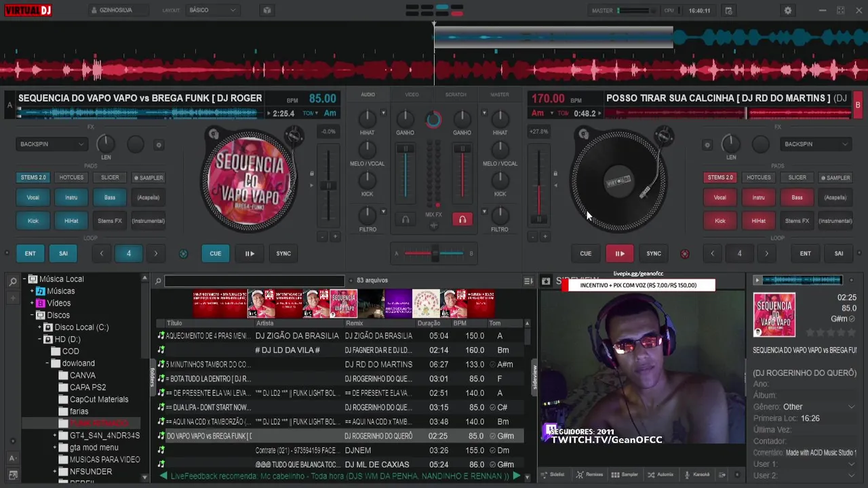Select STEMS 2.0 pad tab on left deck
Viewport: 868px width, 488px height.
[33, 178]
